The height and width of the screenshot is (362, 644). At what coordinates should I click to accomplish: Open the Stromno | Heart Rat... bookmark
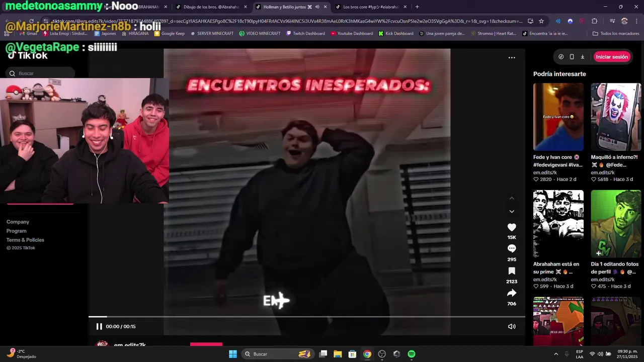(494, 34)
